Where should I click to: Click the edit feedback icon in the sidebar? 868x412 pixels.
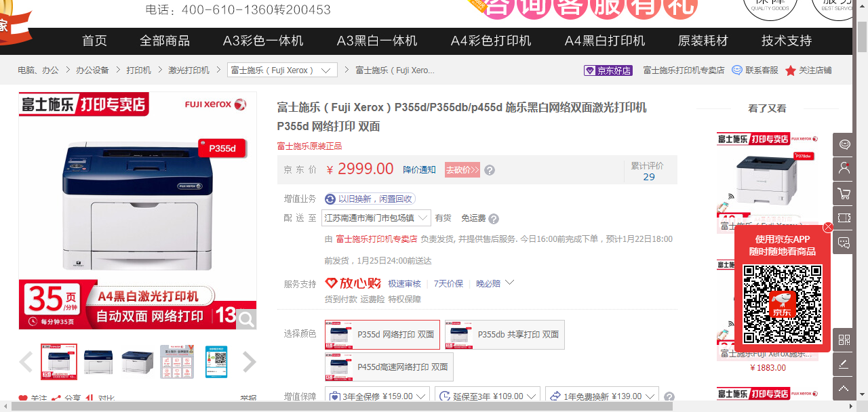(844, 364)
